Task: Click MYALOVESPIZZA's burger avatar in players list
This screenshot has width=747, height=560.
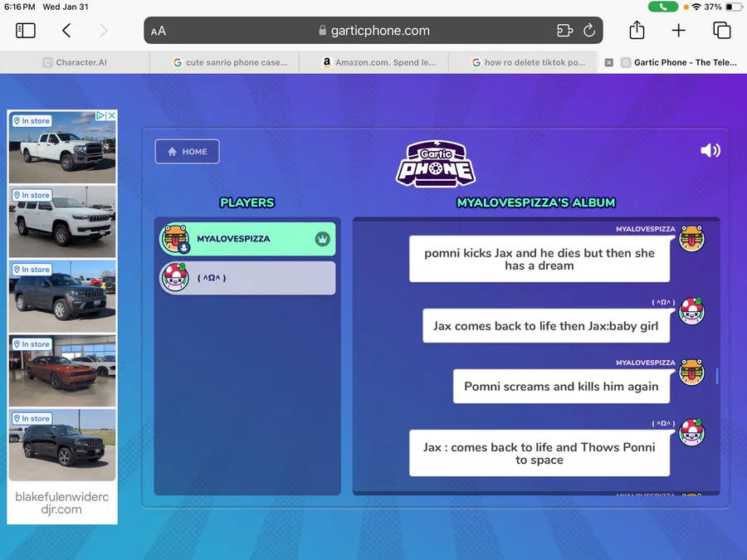Action: (x=175, y=239)
